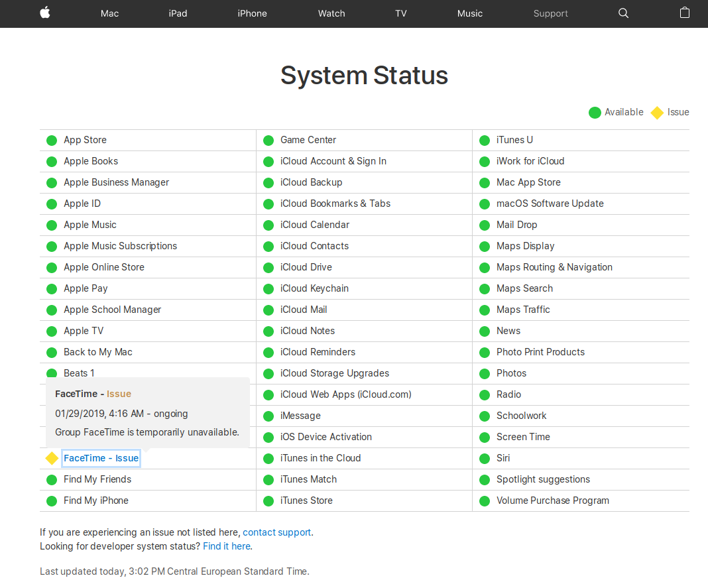Viewport: 708px width, 588px height.
Task: Click the FaceTime - Issue link
Action: 101,458
